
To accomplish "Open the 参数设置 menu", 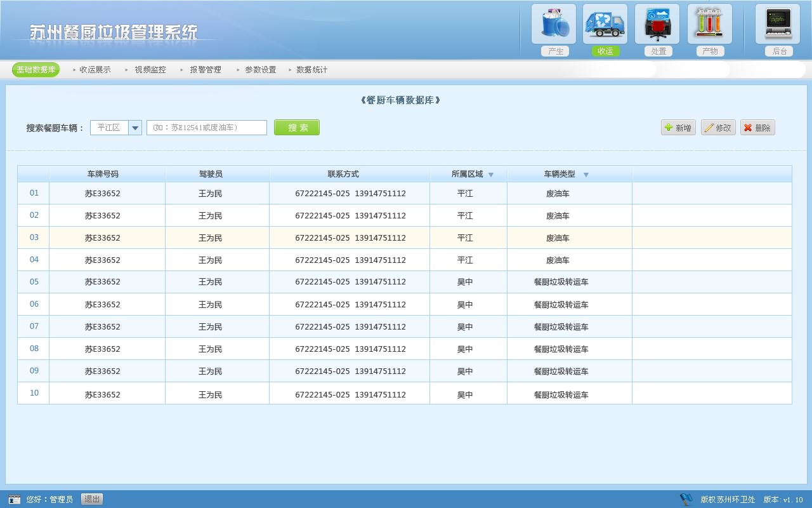I will click(x=261, y=70).
